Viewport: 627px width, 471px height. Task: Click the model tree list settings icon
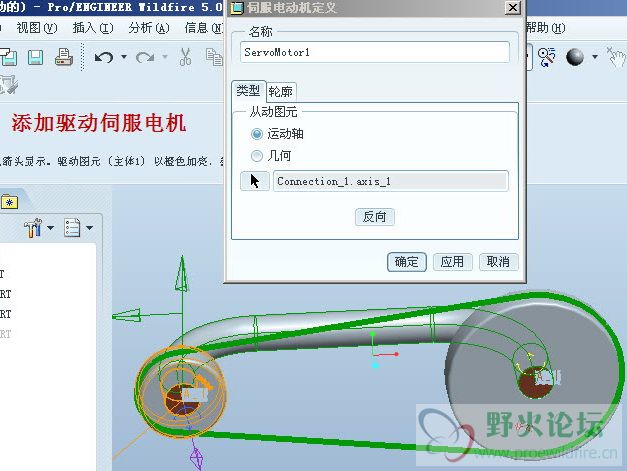pyautogui.click(x=72, y=228)
